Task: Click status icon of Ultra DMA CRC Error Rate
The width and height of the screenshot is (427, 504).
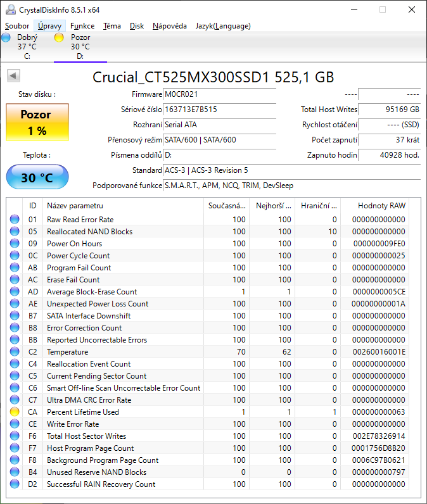Action: 15,400
